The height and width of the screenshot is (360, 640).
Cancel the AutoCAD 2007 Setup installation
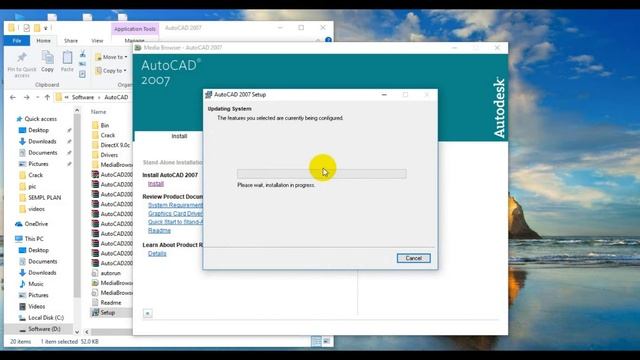point(413,258)
